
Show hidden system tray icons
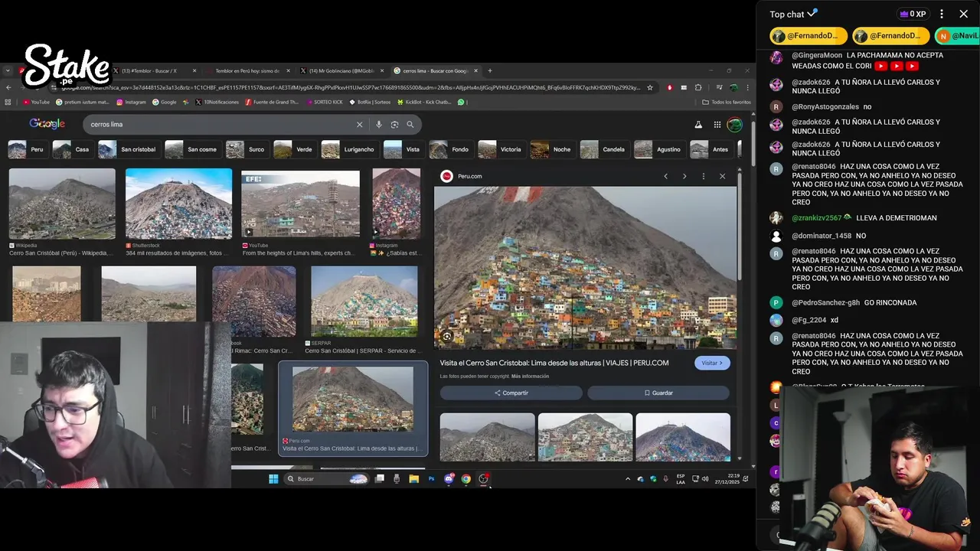click(x=628, y=479)
